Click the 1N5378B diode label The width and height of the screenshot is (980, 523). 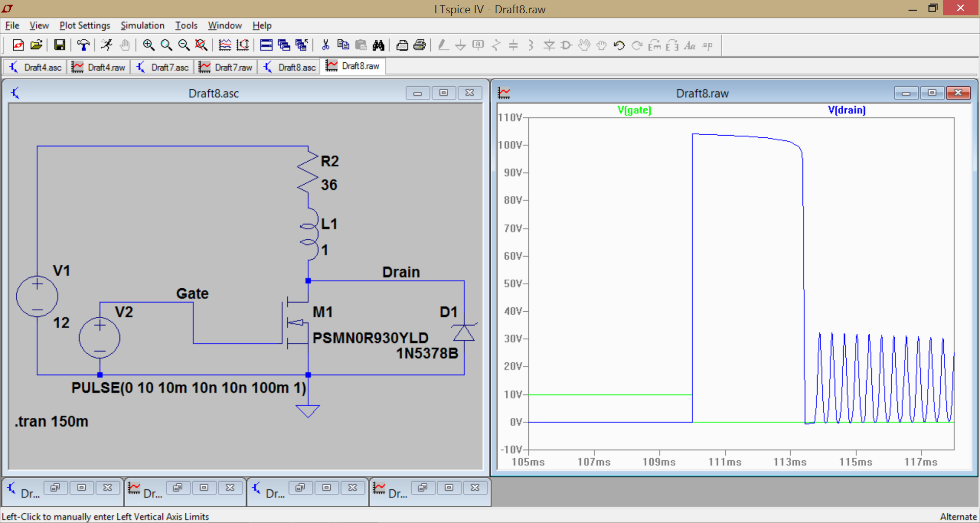pos(427,353)
